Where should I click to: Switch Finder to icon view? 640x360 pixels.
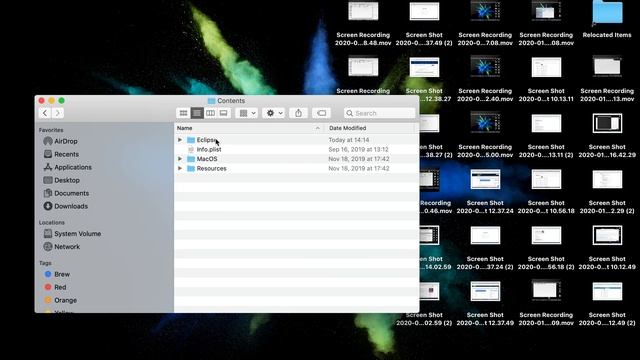click(x=183, y=113)
